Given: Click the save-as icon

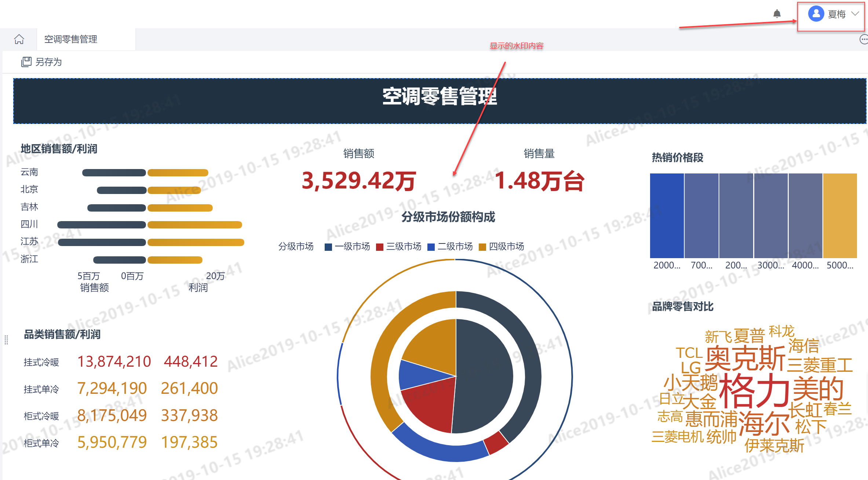Looking at the screenshot, I should point(26,62).
